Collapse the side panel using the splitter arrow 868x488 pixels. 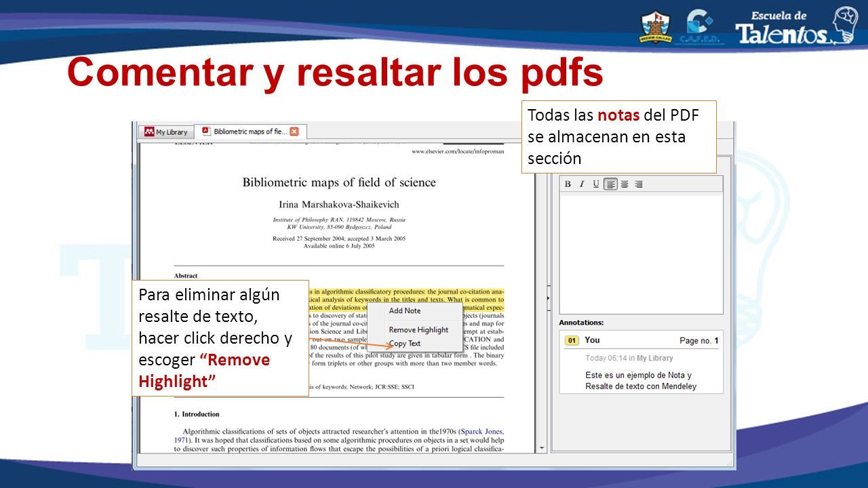(x=548, y=298)
